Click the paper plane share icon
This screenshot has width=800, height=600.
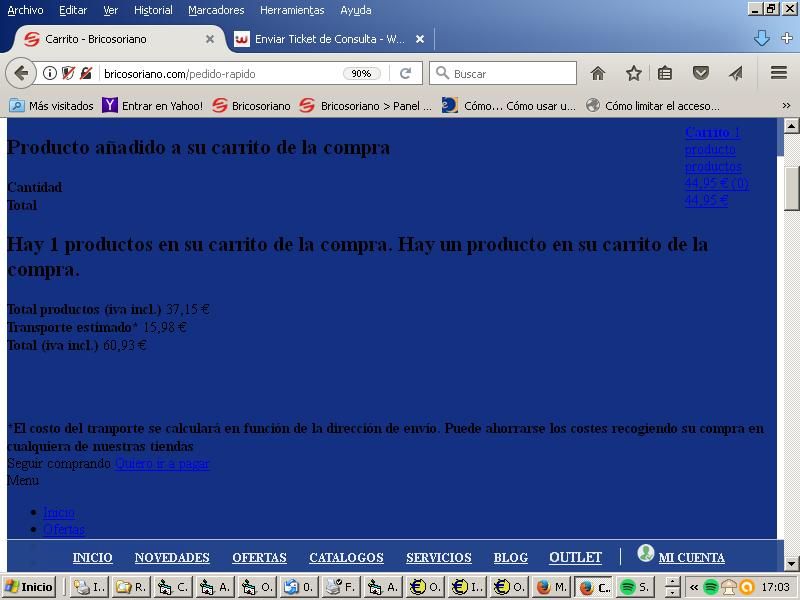[735, 73]
